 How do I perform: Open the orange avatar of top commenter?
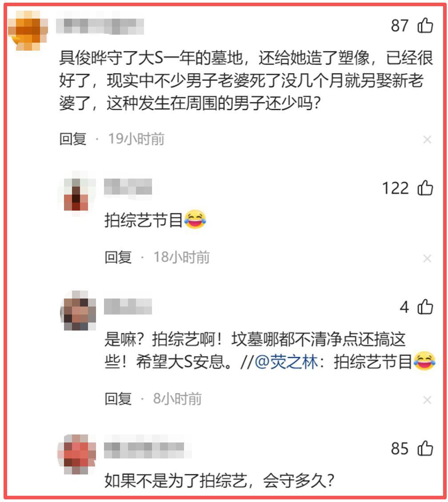pyautogui.click(x=28, y=30)
